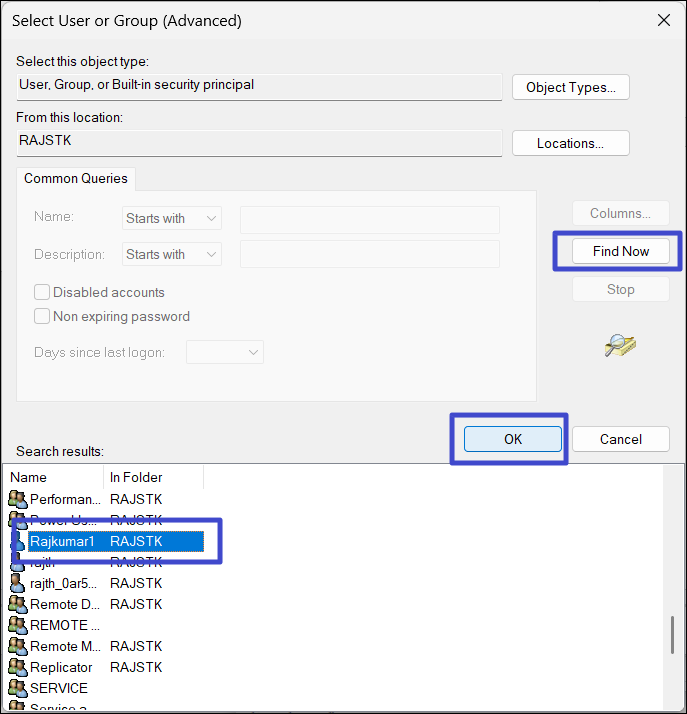Image resolution: width=687 pixels, height=714 pixels.
Task: Click the REMOTE ... group icon
Action: pos(18,625)
